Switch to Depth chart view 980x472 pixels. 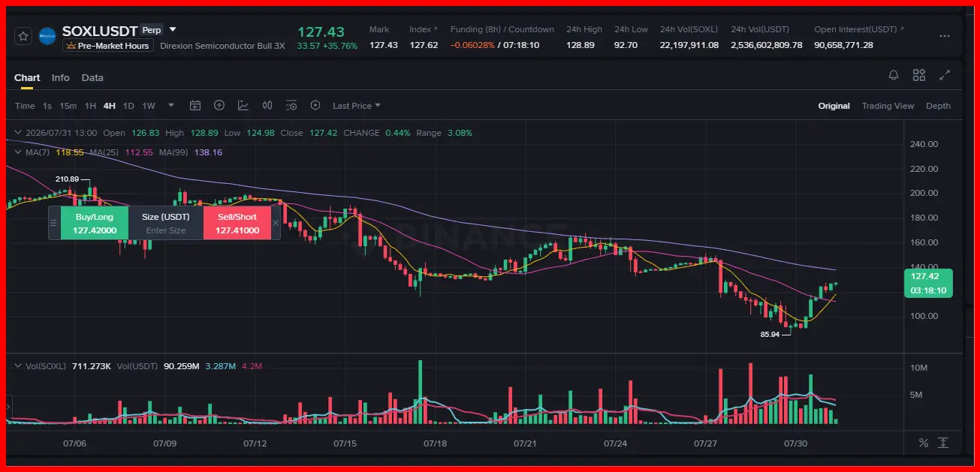pyautogui.click(x=938, y=106)
